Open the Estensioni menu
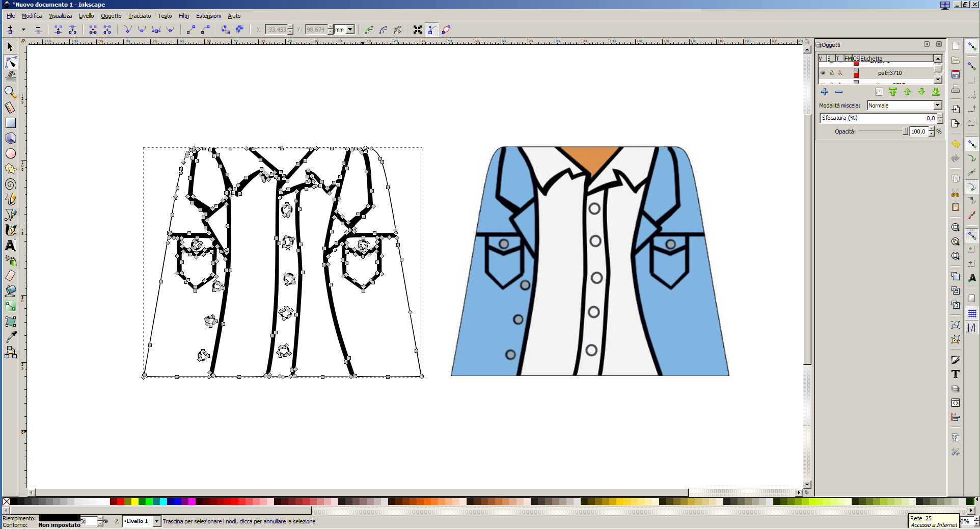The width and height of the screenshot is (980, 530). click(208, 16)
